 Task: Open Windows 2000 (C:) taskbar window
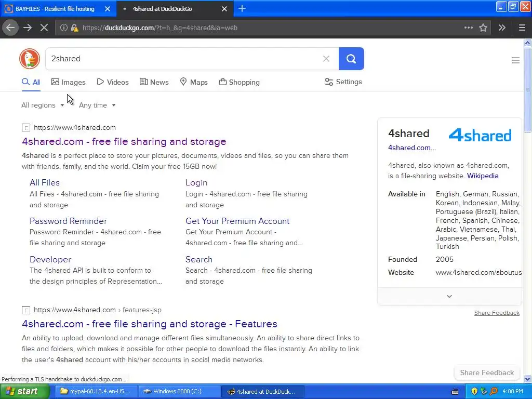[180, 392]
